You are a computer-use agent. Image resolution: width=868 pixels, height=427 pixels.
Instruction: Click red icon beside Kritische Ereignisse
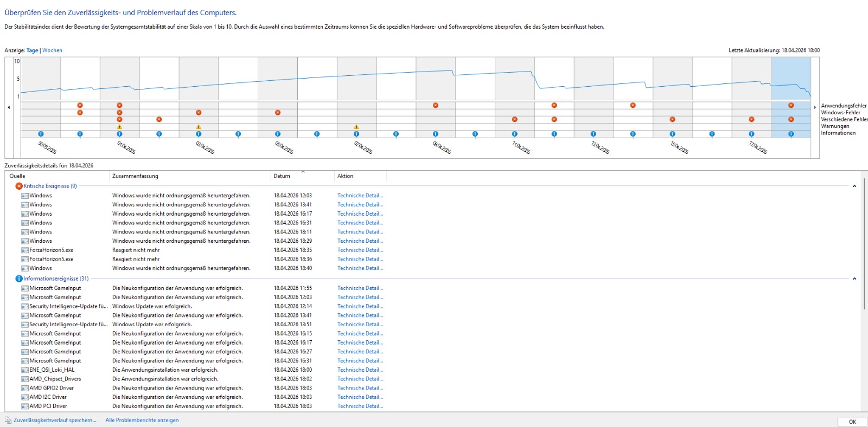[19, 186]
